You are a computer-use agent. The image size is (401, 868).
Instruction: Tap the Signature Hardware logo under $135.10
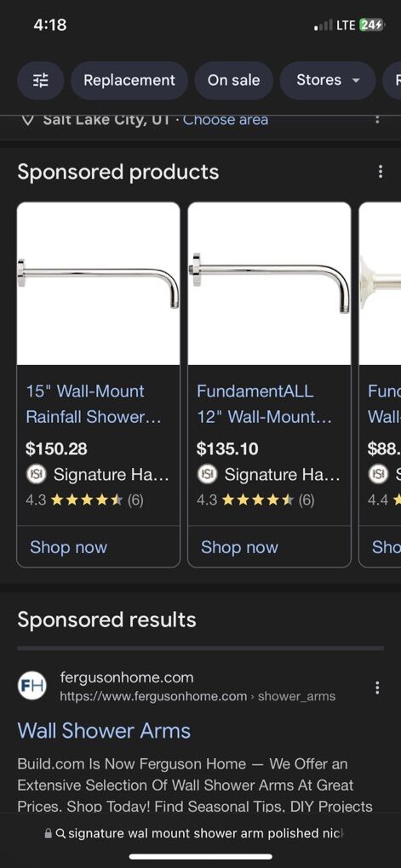point(206,474)
